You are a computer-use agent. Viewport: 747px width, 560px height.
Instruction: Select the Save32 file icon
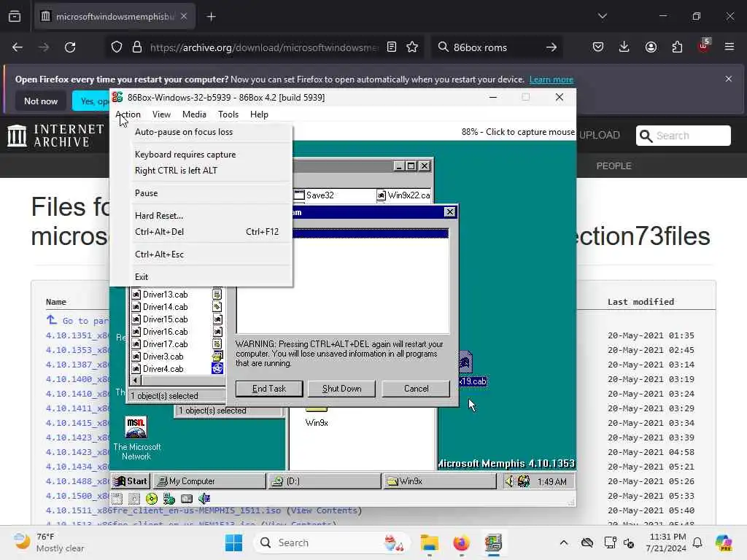[x=298, y=195]
